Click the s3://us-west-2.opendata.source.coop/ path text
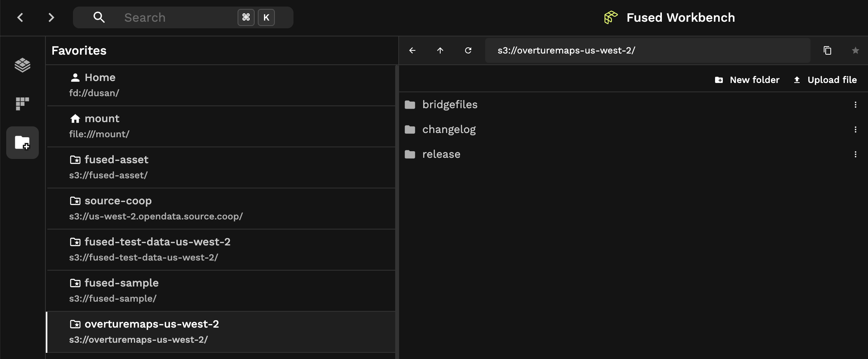Screen dimensions: 868x359 tap(156, 216)
